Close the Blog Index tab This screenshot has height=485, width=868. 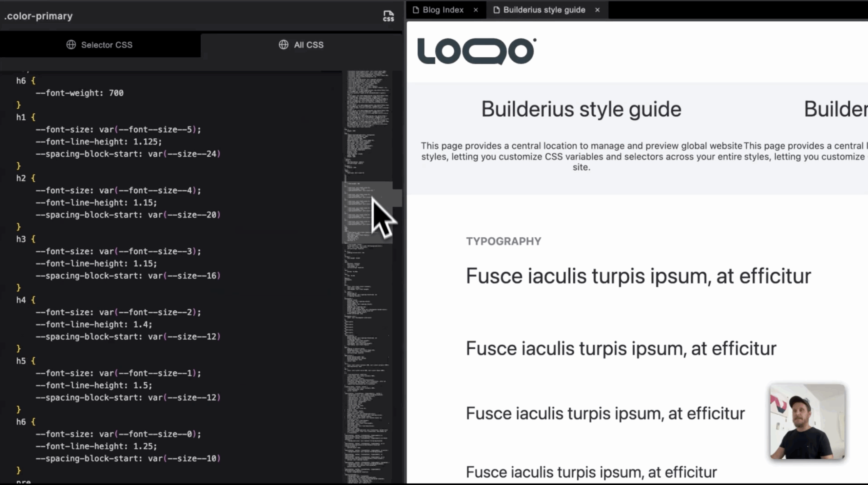[476, 10]
